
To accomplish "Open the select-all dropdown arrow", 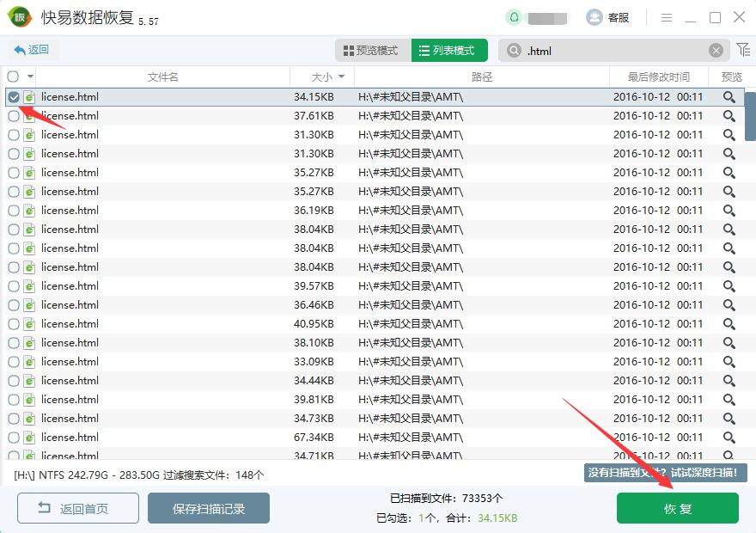I will click(x=30, y=77).
